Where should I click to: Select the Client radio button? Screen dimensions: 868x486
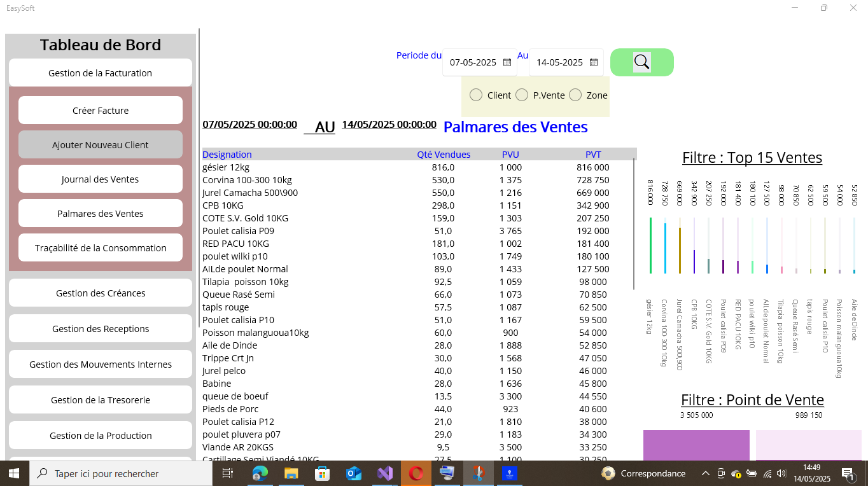pos(476,95)
